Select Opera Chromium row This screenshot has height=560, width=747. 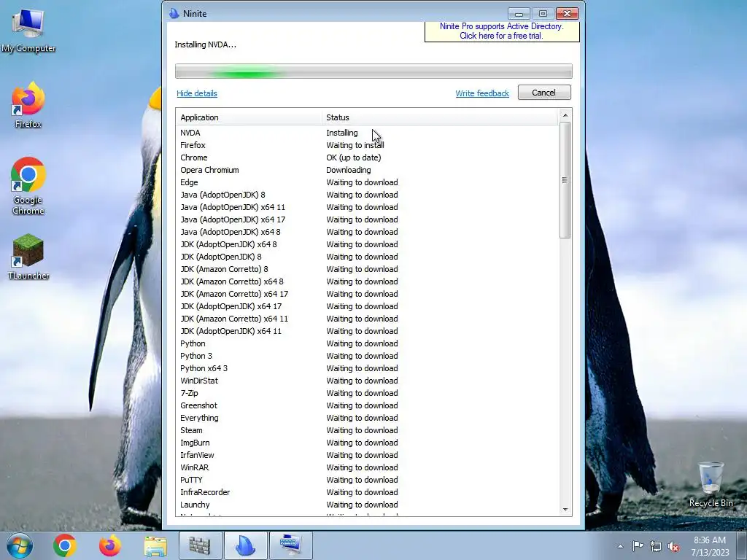click(x=367, y=170)
